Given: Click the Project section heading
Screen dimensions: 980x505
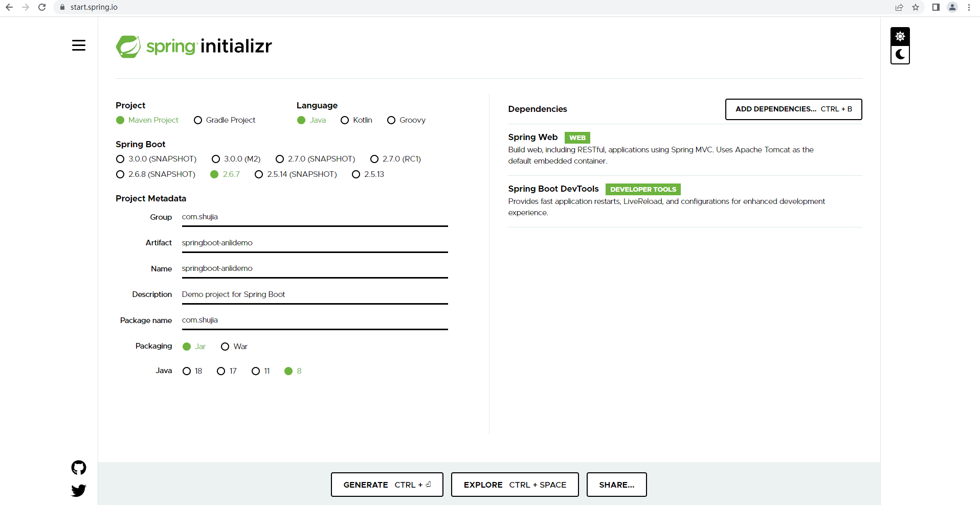Looking at the screenshot, I should click(130, 105).
